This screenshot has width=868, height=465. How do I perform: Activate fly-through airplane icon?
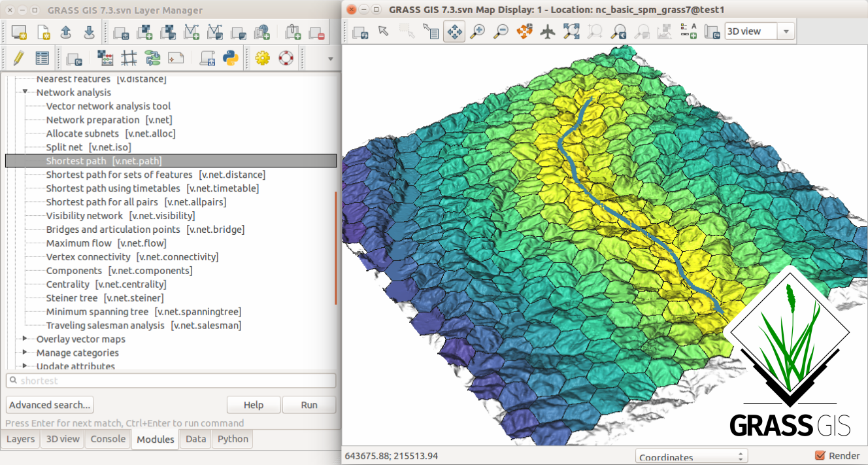548,31
